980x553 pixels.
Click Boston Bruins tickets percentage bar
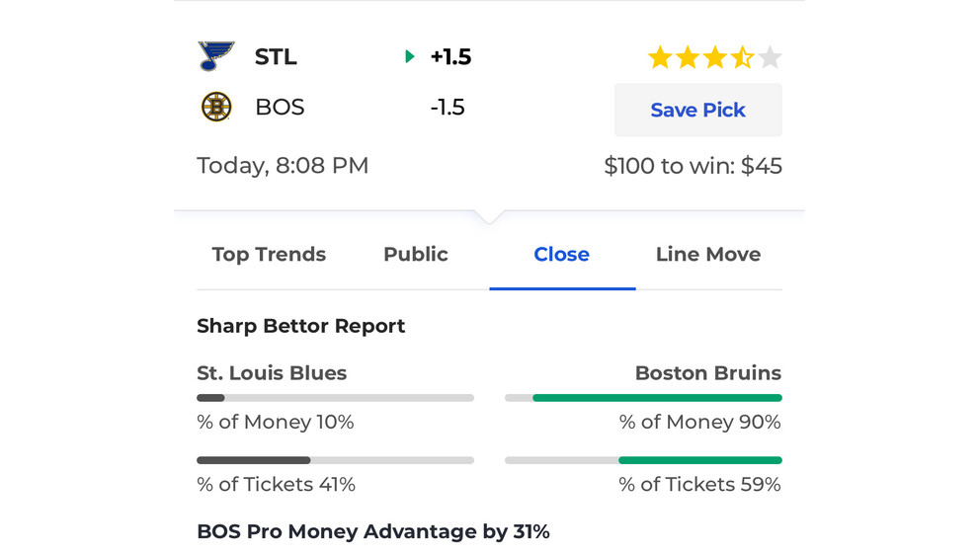643,460
